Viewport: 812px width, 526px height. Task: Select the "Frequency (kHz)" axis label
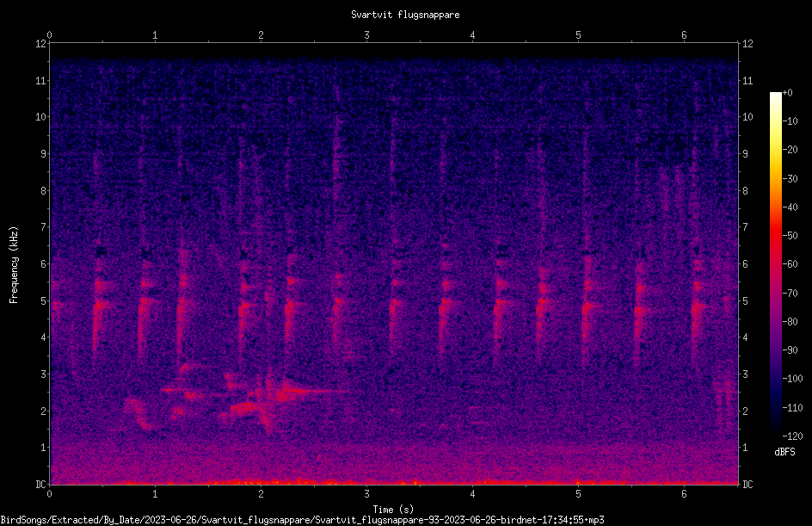(14, 265)
